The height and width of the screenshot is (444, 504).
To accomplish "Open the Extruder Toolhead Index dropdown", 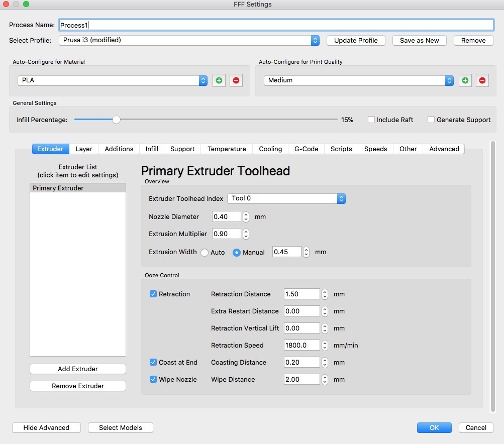I will [x=286, y=198].
